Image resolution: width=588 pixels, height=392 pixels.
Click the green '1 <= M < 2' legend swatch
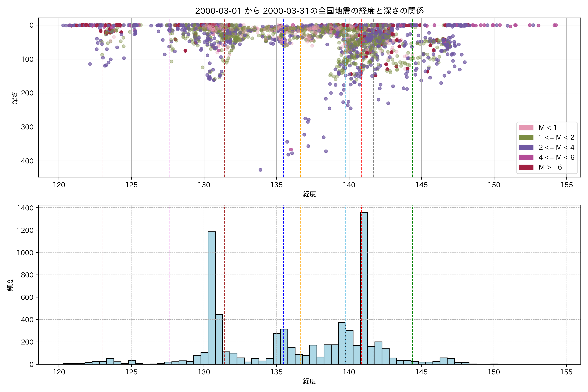point(526,138)
